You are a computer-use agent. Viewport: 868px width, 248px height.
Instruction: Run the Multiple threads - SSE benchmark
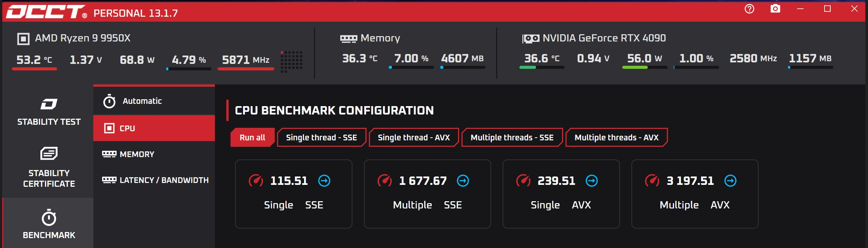(512, 137)
